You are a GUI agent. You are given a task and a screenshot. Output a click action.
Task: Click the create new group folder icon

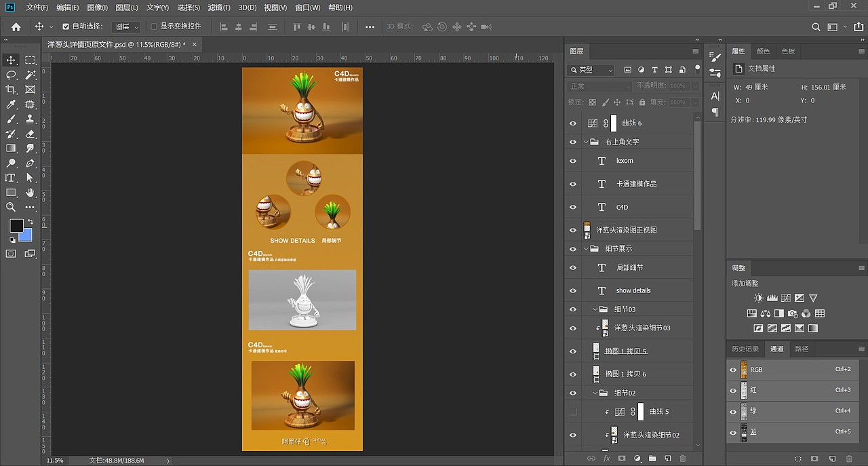(x=652, y=459)
